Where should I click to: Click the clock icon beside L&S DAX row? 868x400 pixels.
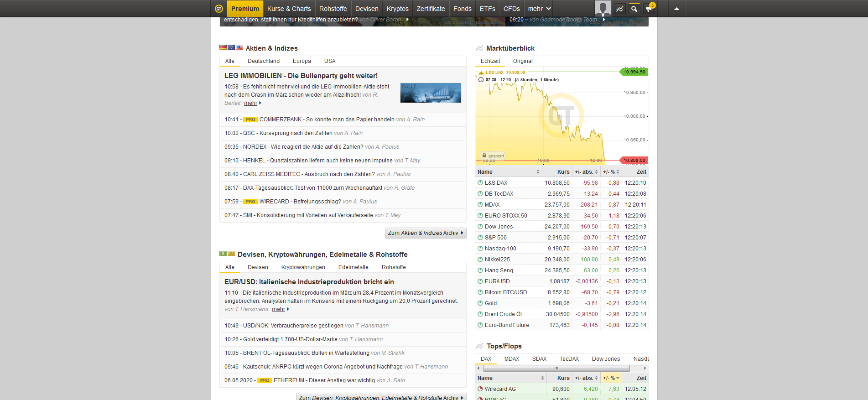tap(480, 182)
